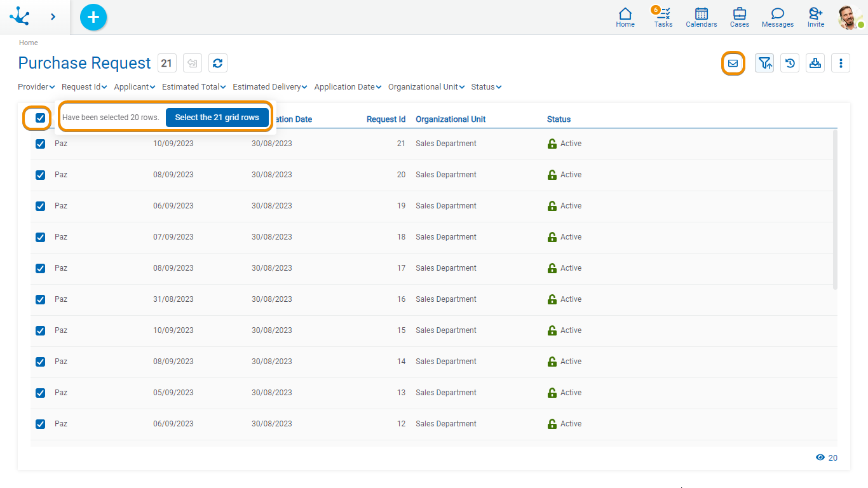This screenshot has width=868, height=488.
Task: Click Select the 21 grid rows button
Action: pyautogui.click(x=217, y=118)
